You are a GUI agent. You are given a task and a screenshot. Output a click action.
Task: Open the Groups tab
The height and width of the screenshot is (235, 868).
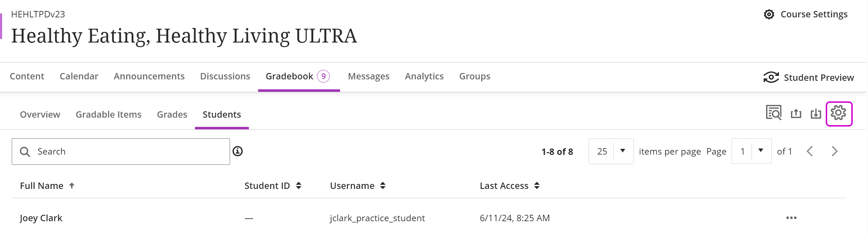pyautogui.click(x=475, y=76)
